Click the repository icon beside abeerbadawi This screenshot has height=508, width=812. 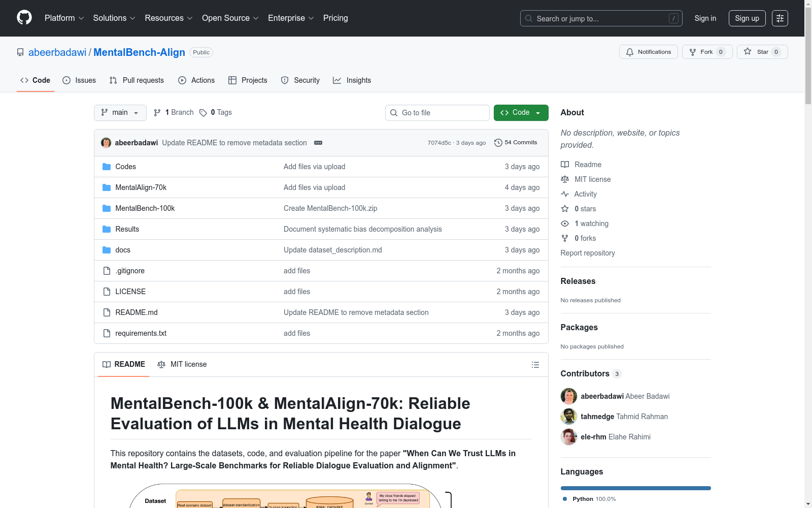[x=20, y=52]
